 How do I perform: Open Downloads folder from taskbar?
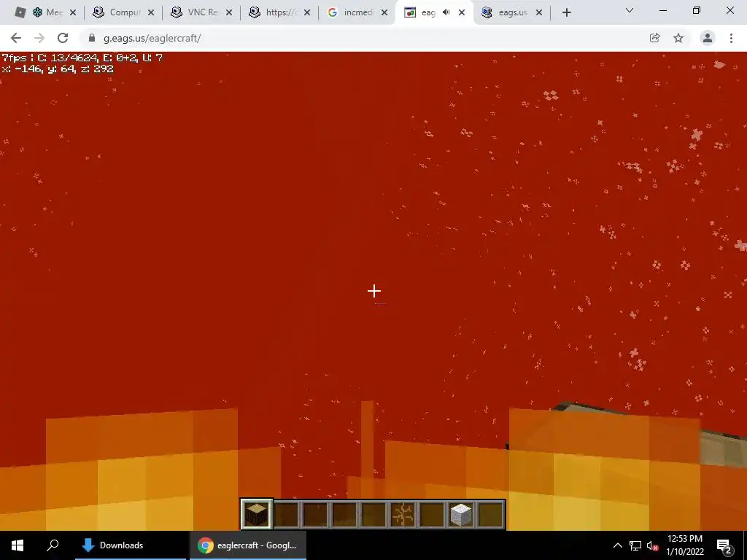131,545
